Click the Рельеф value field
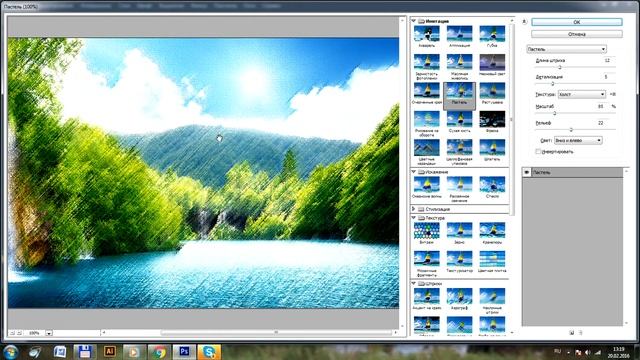Viewport: 640px width, 360px height. [601, 123]
